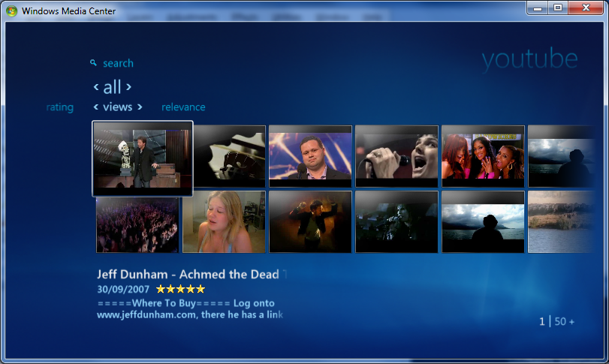Viewport: 609px width, 364px height.
Task: Click the Windows Media Center title bar icon
Action: click(12, 11)
